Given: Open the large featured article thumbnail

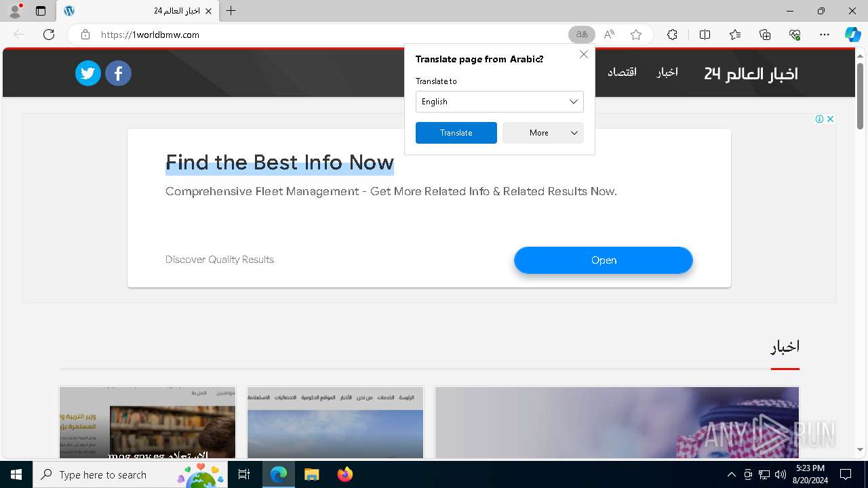Looking at the screenshot, I should pyautogui.click(x=617, y=422).
